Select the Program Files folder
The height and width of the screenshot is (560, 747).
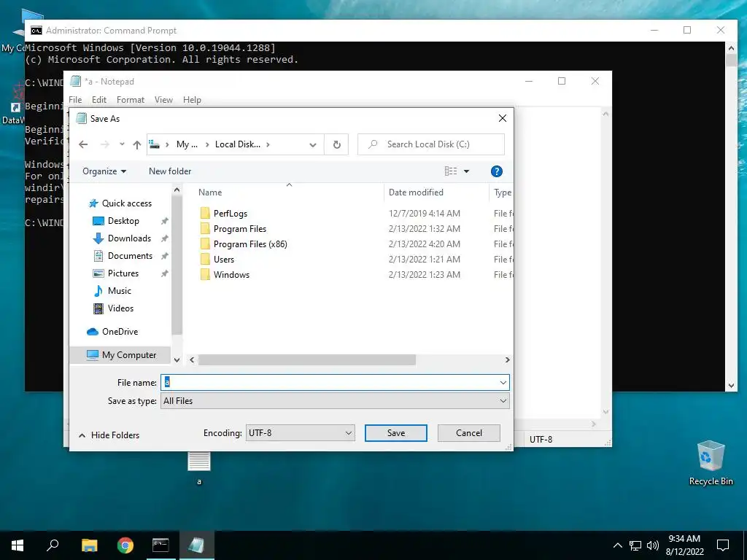point(239,228)
